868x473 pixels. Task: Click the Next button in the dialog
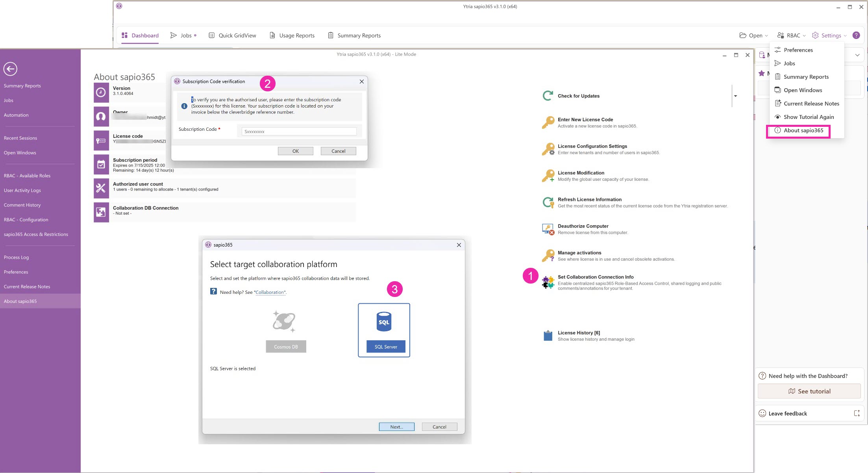[x=396, y=427]
